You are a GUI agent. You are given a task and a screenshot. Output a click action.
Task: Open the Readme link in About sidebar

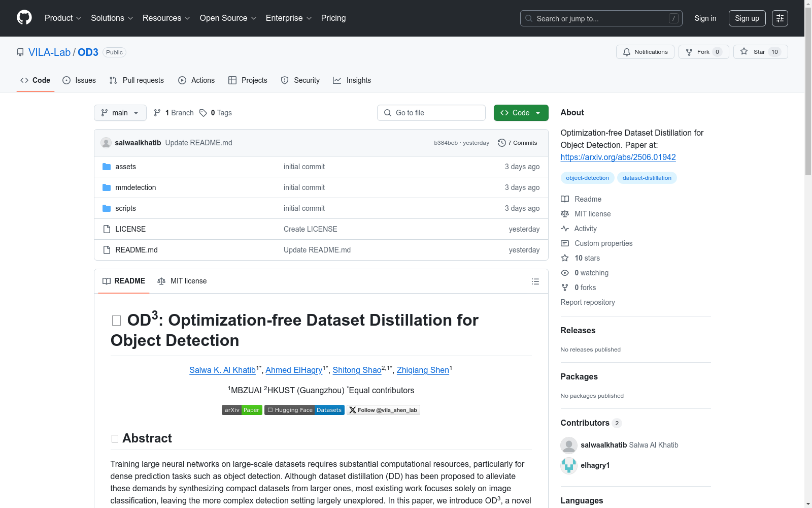[x=581, y=199]
